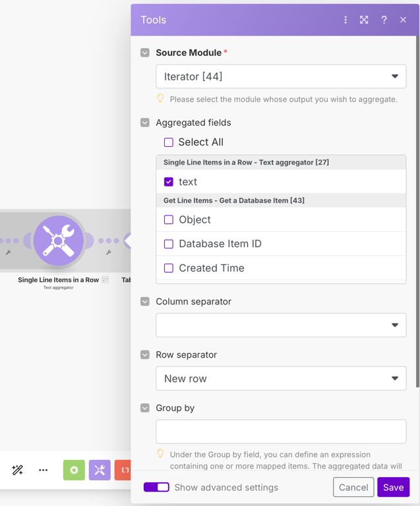Viewport: 420px width, 506px height.
Task: Check the Select All checkbox
Action: 169,142
